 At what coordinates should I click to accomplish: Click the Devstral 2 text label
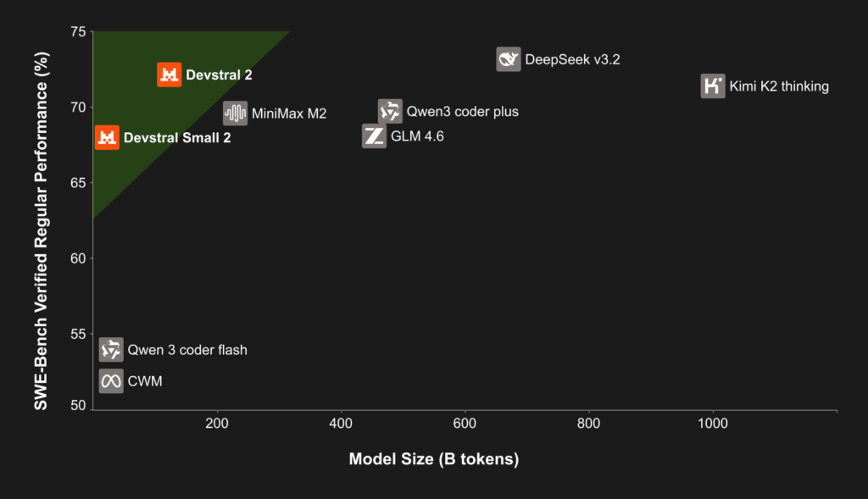coord(219,75)
